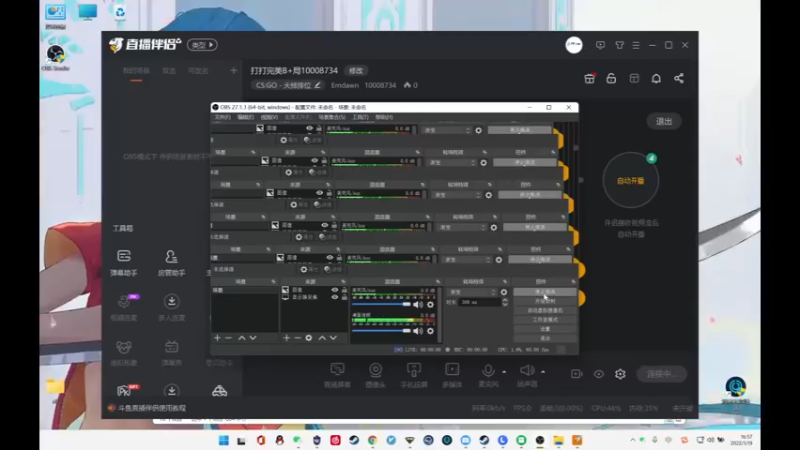
Task: Remove OBS scene with minus button
Action: [229, 338]
